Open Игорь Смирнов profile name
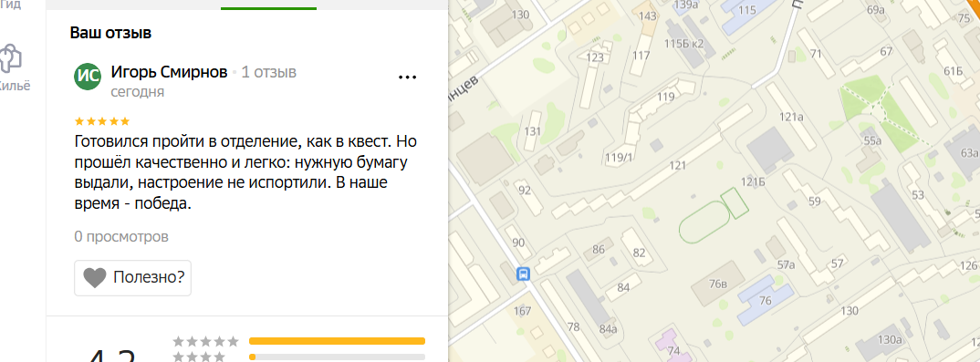980x362 pixels. [x=170, y=72]
